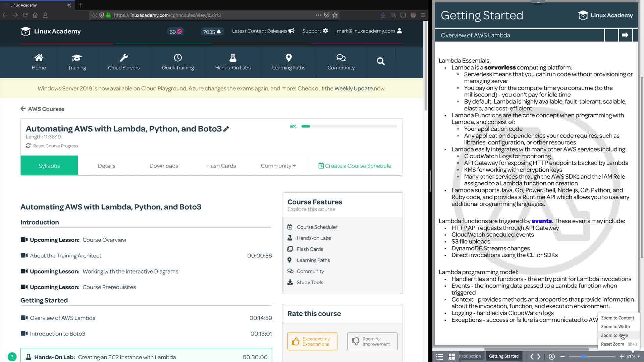Switch to the Flash Cards tab
The image size is (644, 362).
[x=221, y=166]
